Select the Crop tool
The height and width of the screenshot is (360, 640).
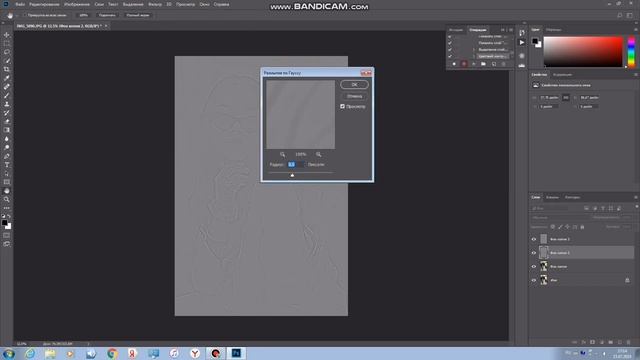pyautogui.click(x=7, y=69)
